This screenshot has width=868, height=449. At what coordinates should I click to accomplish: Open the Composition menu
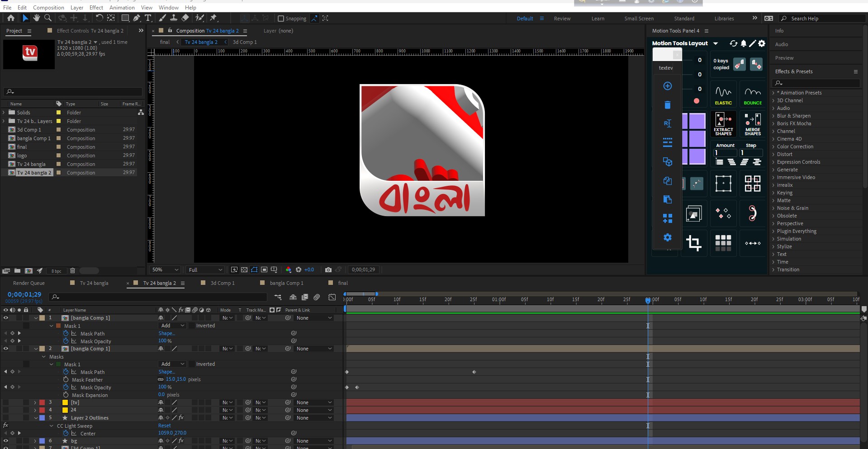pyautogui.click(x=48, y=8)
